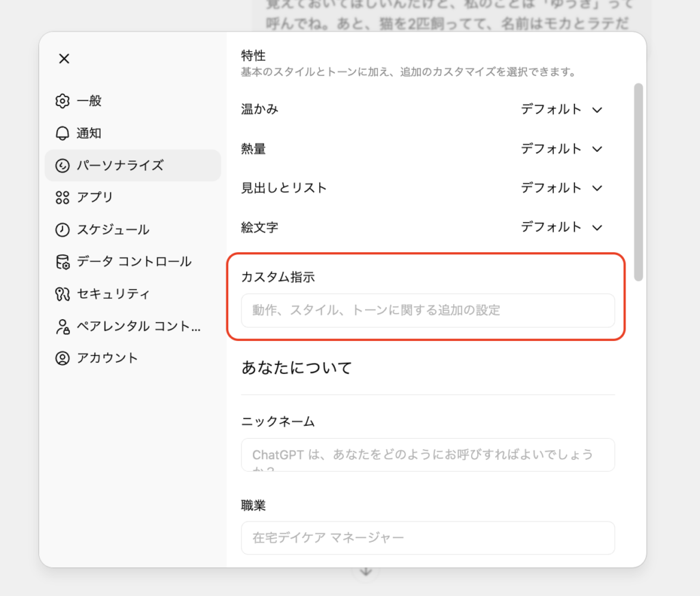Click the Schedule (スケジュール) clock icon
700x596 pixels.
coord(62,230)
